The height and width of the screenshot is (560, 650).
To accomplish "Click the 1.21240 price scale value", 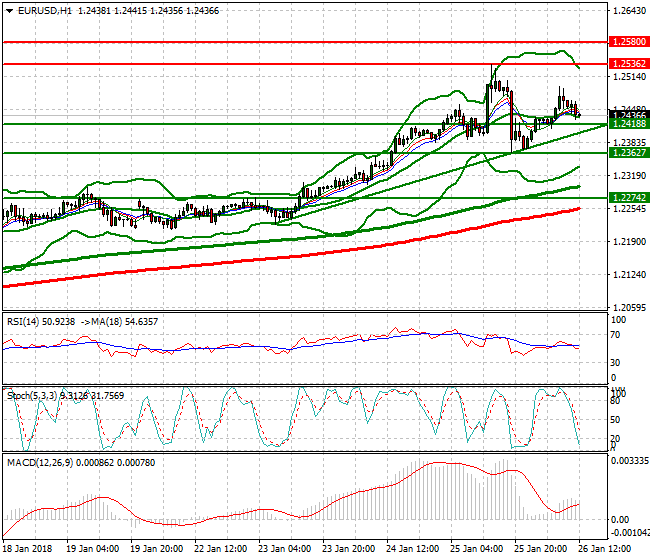I will tap(630, 274).
